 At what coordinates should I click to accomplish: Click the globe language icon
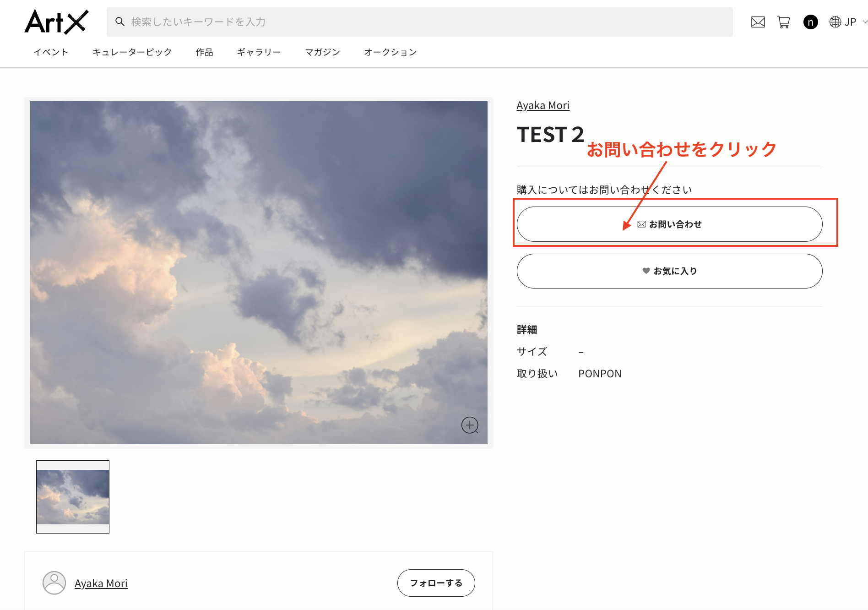tap(835, 22)
